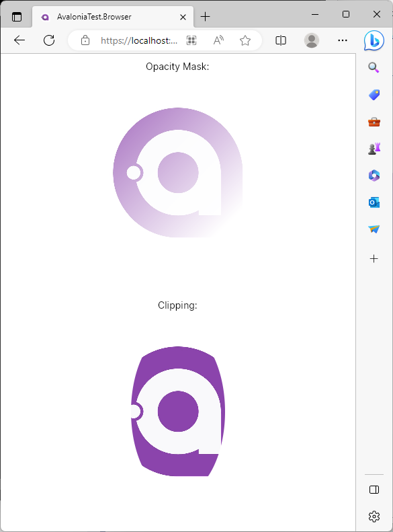Open the tab actions menu
Screen dimensions: 393x532
17,17
